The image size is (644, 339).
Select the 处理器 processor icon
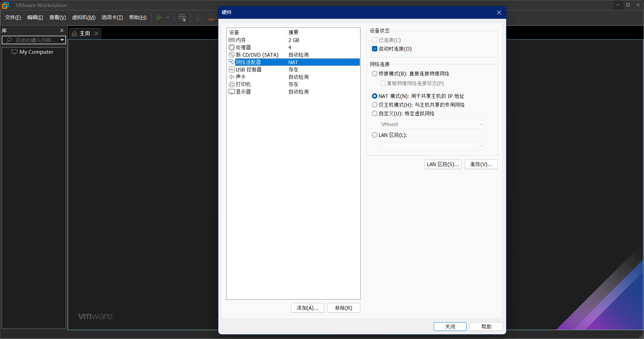pos(231,47)
